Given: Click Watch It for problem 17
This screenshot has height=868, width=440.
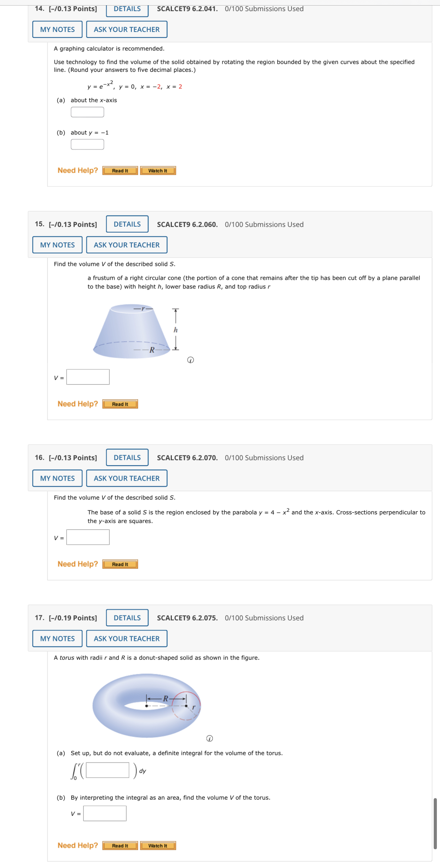Looking at the screenshot, I should (x=158, y=846).
